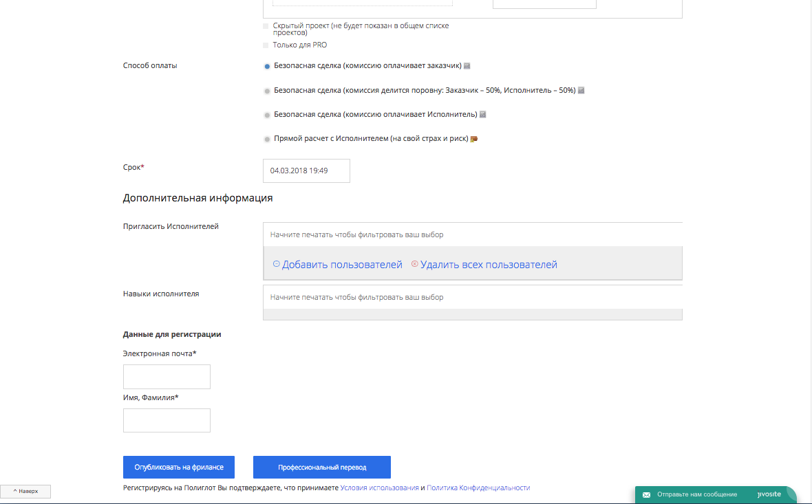The width and height of the screenshot is (812, 504).
Task: Click the envelope icon in the chat widget
Action: 647,494
